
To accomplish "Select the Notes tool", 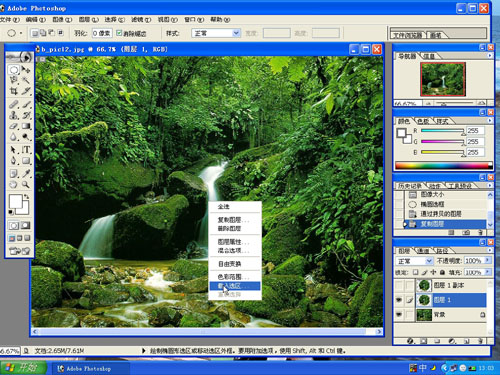I will click(13, 174).
